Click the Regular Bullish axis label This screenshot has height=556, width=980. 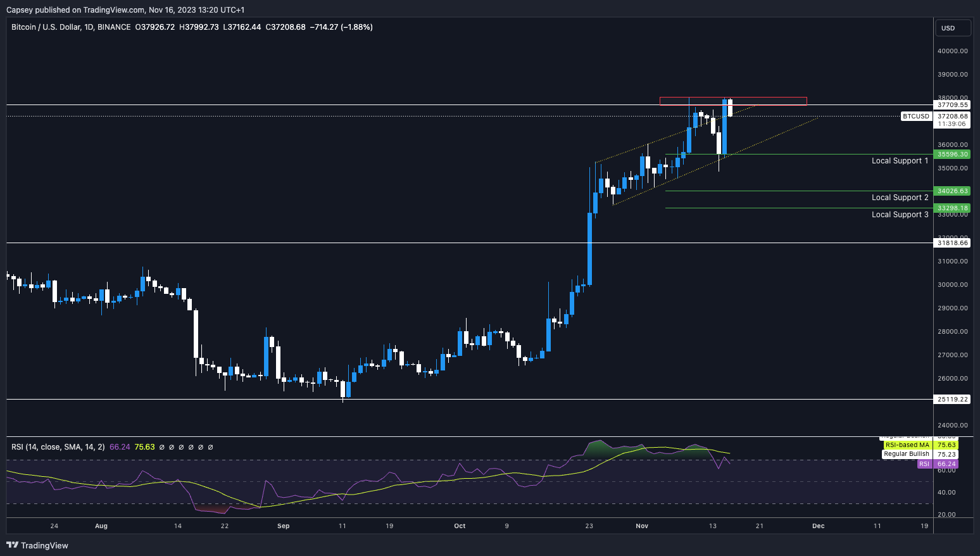click(907, 454)
